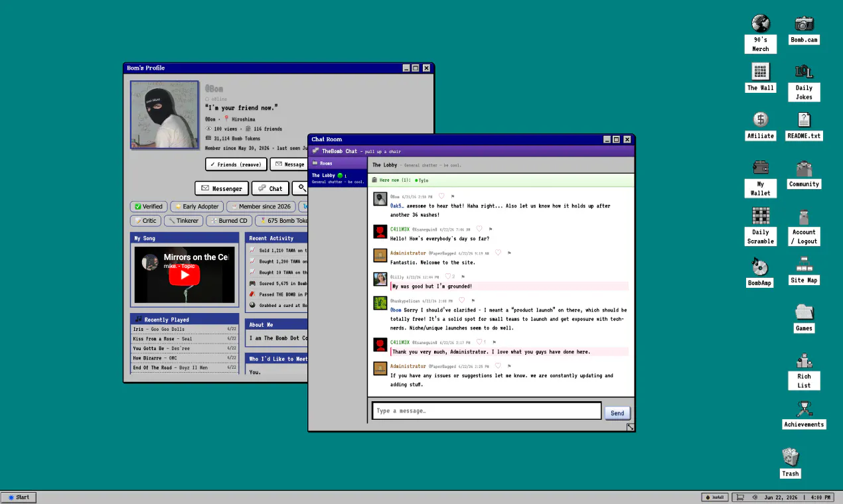Open the Start menu
The height and width of the screenshot is (504, 843).
coord(19,497)
